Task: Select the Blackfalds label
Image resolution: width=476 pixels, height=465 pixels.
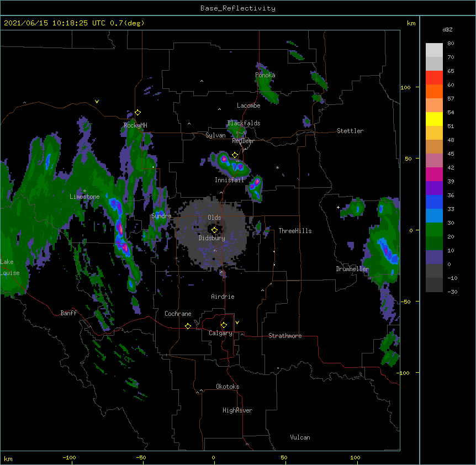Action: [244, 123]
